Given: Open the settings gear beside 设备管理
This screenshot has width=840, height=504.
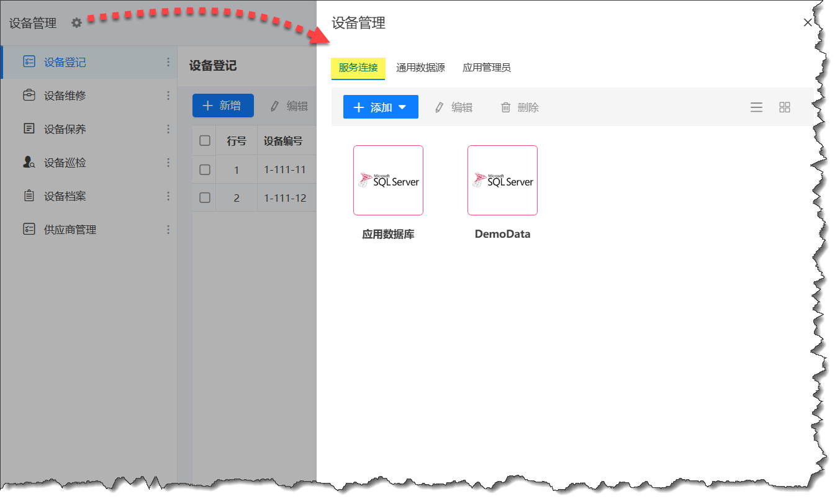Looking at the screenshot, I should tap(76, 22).
